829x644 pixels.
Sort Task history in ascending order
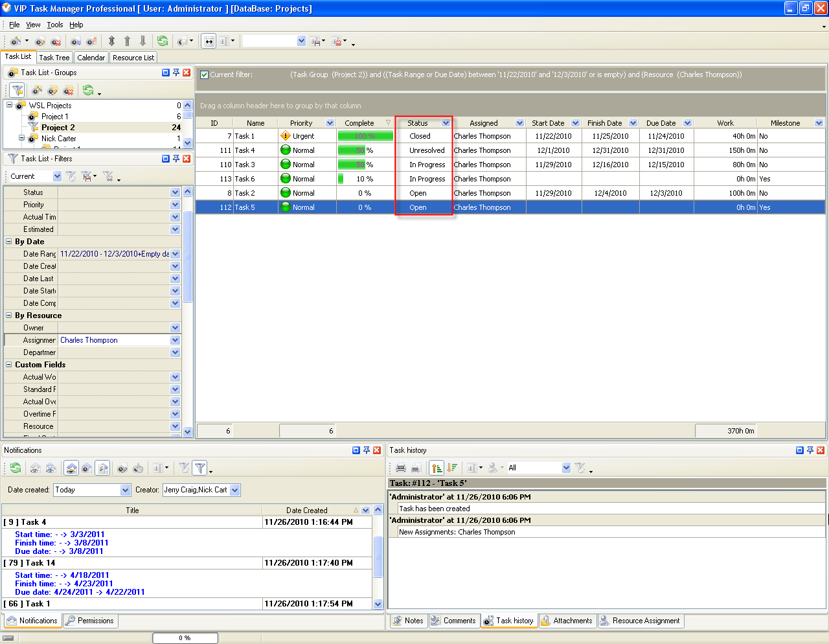pyautogui.click(x=437, y=468)
